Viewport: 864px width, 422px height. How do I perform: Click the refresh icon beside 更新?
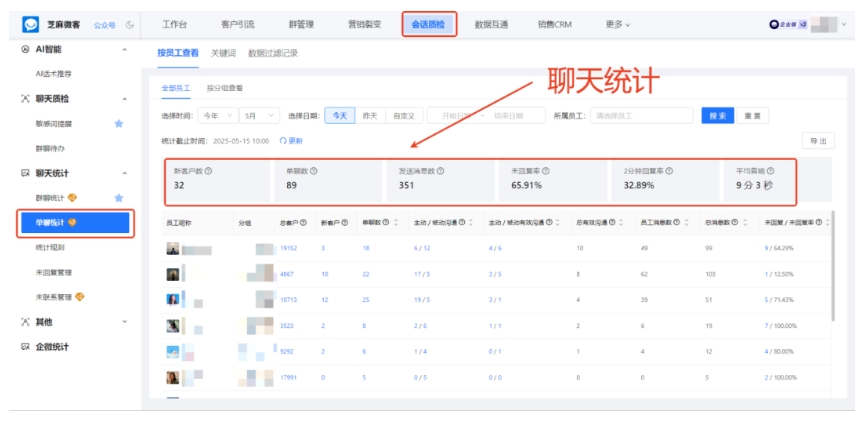(283, 141)
